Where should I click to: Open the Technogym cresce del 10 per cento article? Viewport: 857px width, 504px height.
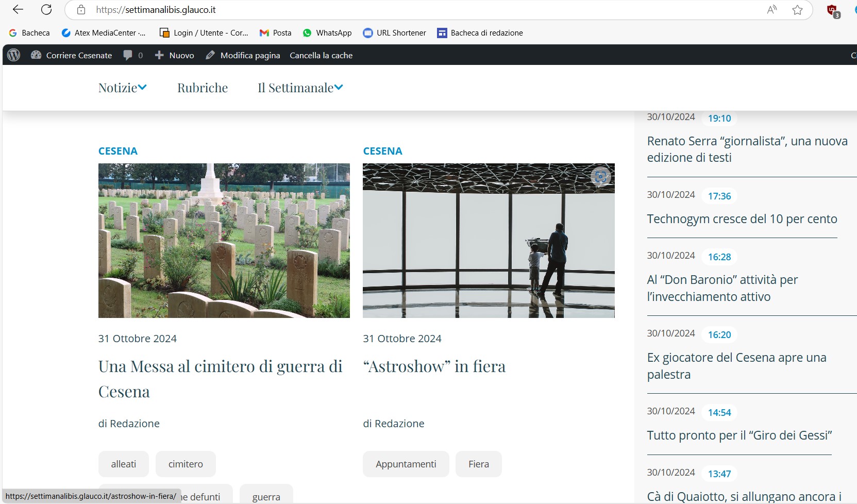pos(742,219)
